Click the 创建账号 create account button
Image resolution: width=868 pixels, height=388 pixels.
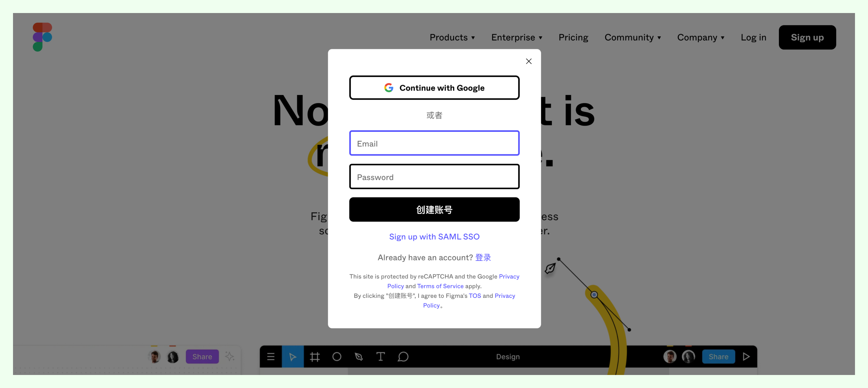click(434, 210)
